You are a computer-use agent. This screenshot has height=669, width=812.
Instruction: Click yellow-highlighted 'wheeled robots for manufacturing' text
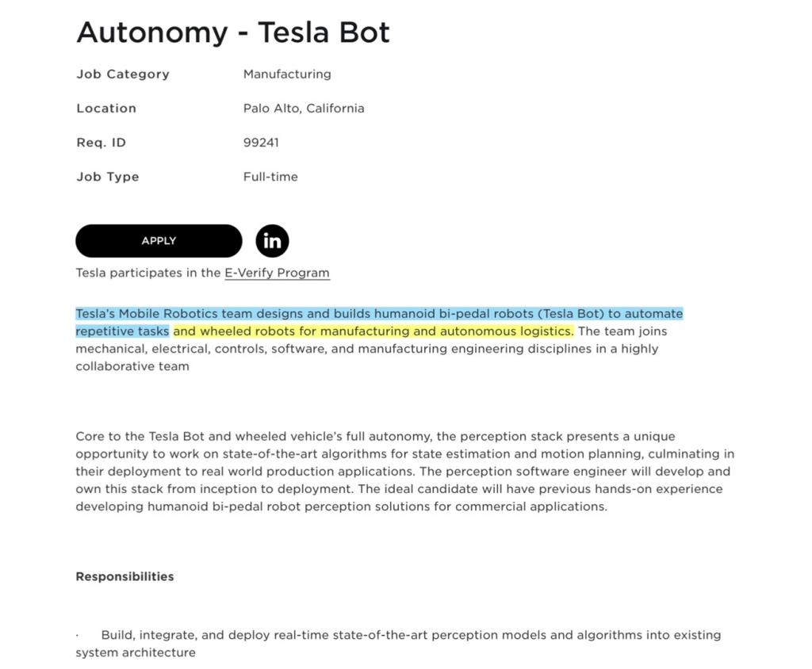click(x=373, y=331)
